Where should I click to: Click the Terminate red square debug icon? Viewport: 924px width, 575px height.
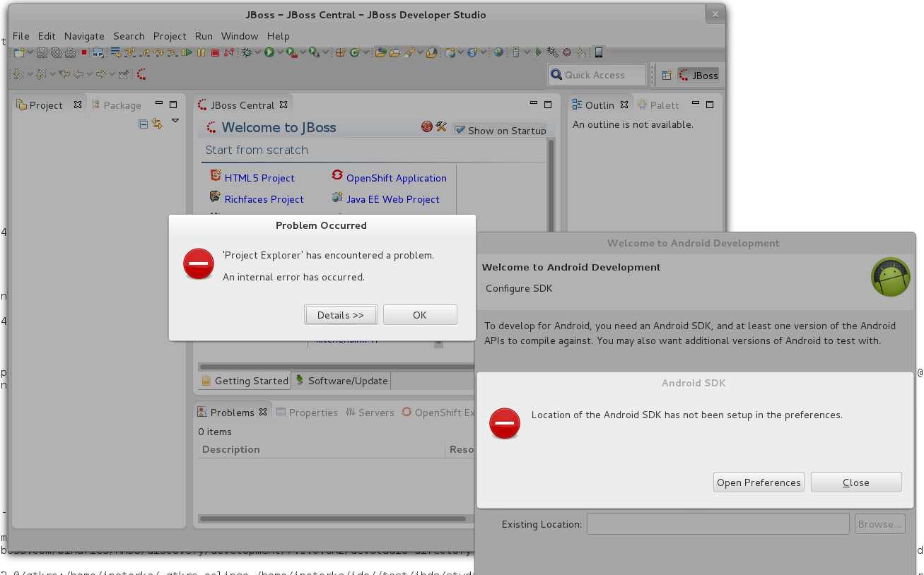(215, 52)
